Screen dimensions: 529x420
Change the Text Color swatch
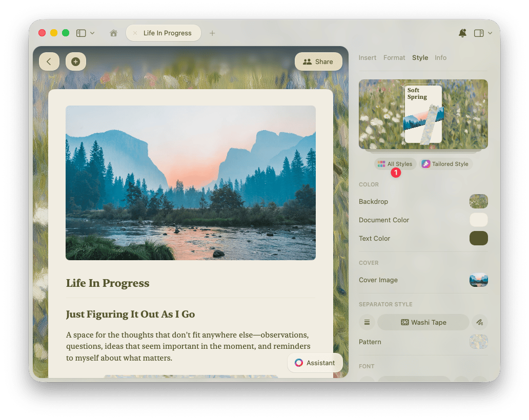[478, 238]
